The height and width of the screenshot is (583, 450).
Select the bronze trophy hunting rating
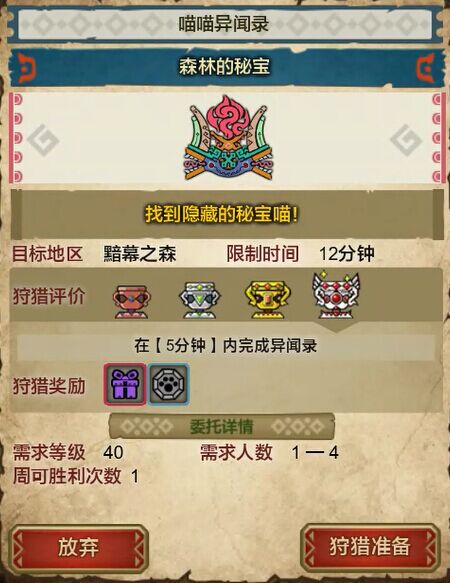(131, 301)
